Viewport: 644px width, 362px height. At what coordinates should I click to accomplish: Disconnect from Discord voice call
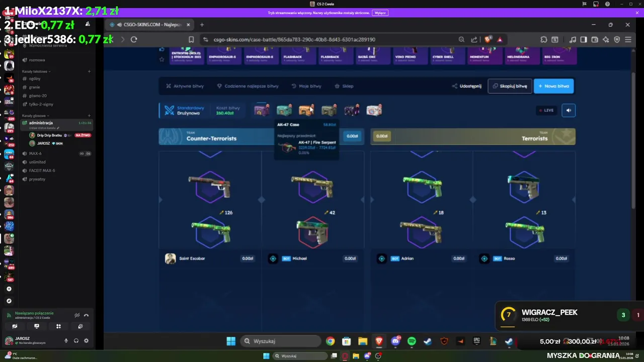click(x=86, y=315)
